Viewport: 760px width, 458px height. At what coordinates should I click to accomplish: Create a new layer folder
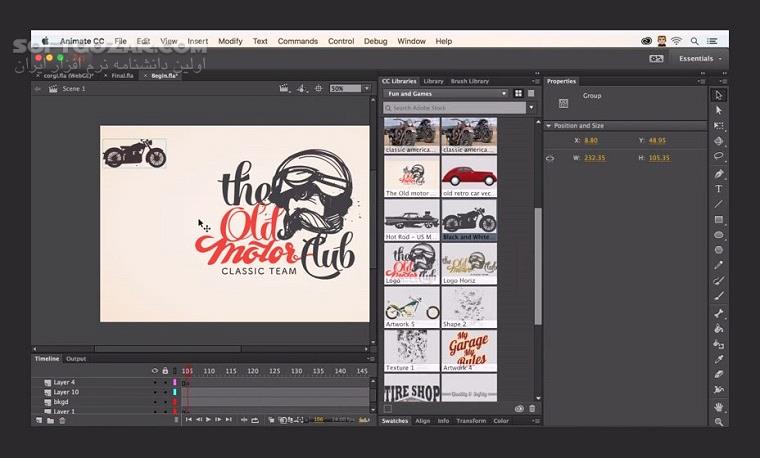[50, 420]
